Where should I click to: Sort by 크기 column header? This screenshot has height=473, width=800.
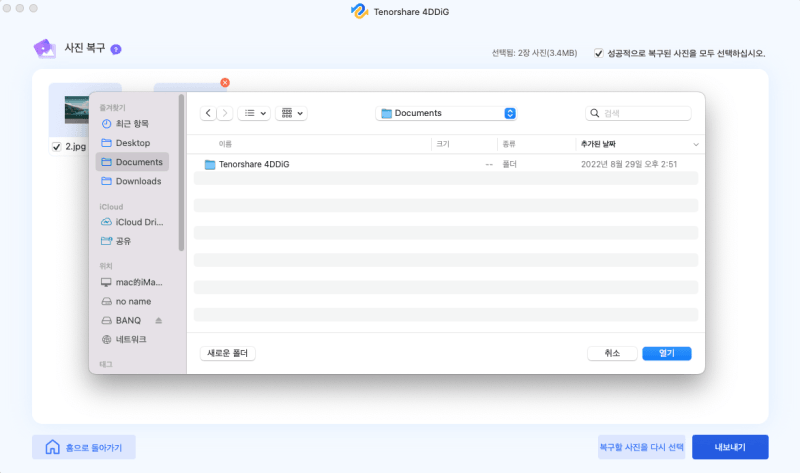(443, 144)
